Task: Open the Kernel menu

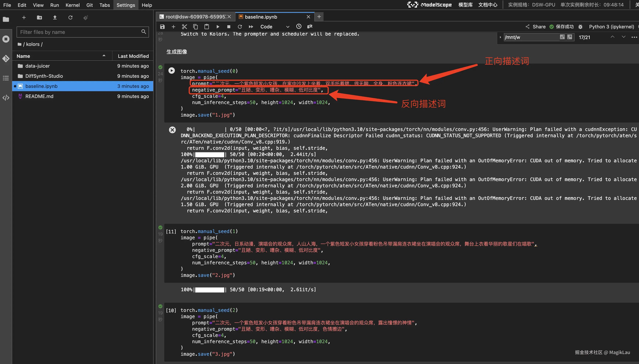Action: point(72,5)
